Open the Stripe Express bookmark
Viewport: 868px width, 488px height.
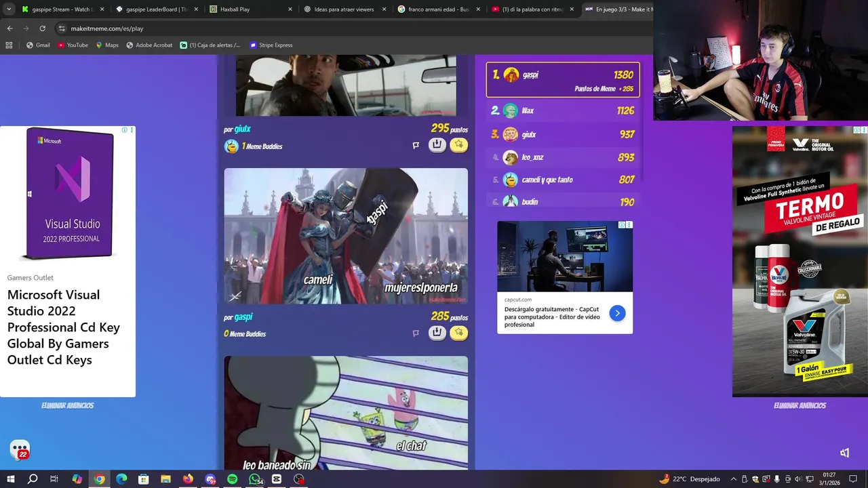tap(271, 45)
